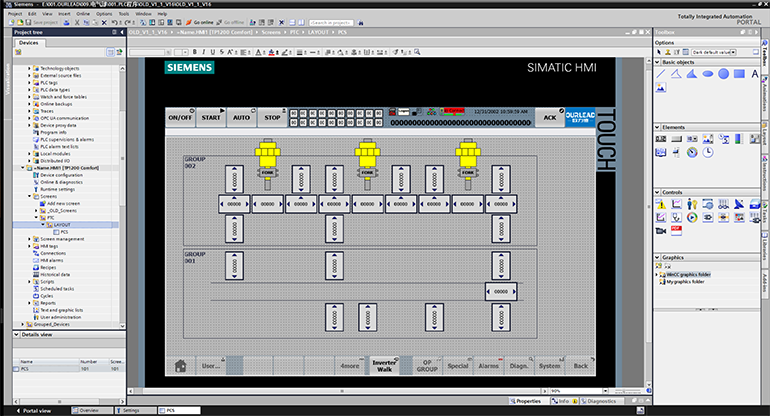Open the background fill color picker

click(273, 52)
